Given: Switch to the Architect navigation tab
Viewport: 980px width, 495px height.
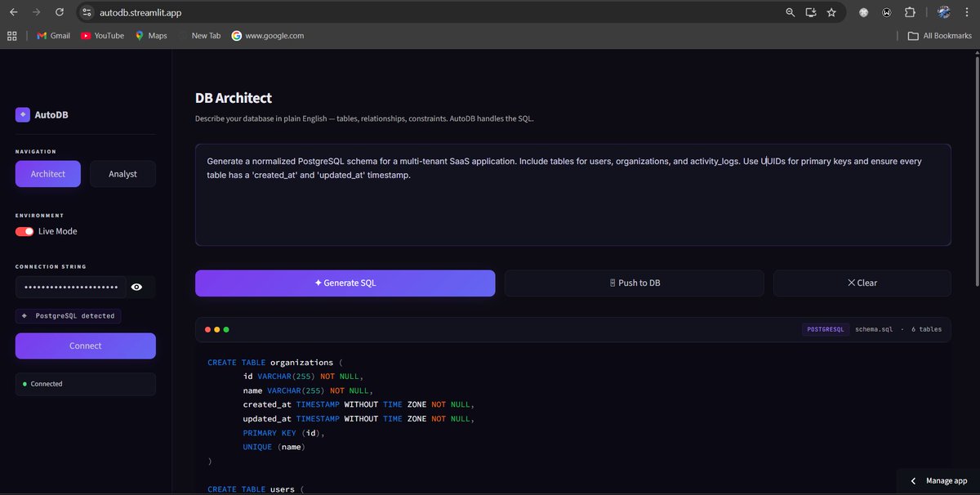Looking at the screenshot, I should click(47, 174).
